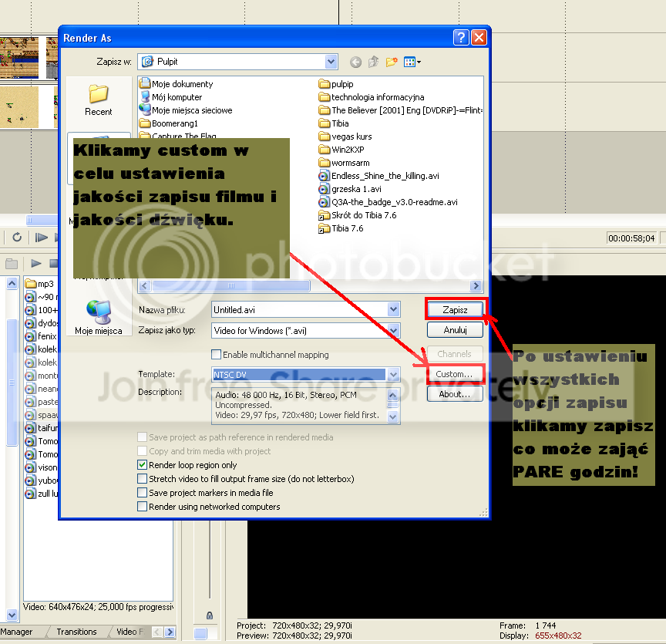Expand the Nazwa pliku dropdown arrow
The height and width of the screenshot is (644, 666).
pos(394,309)
